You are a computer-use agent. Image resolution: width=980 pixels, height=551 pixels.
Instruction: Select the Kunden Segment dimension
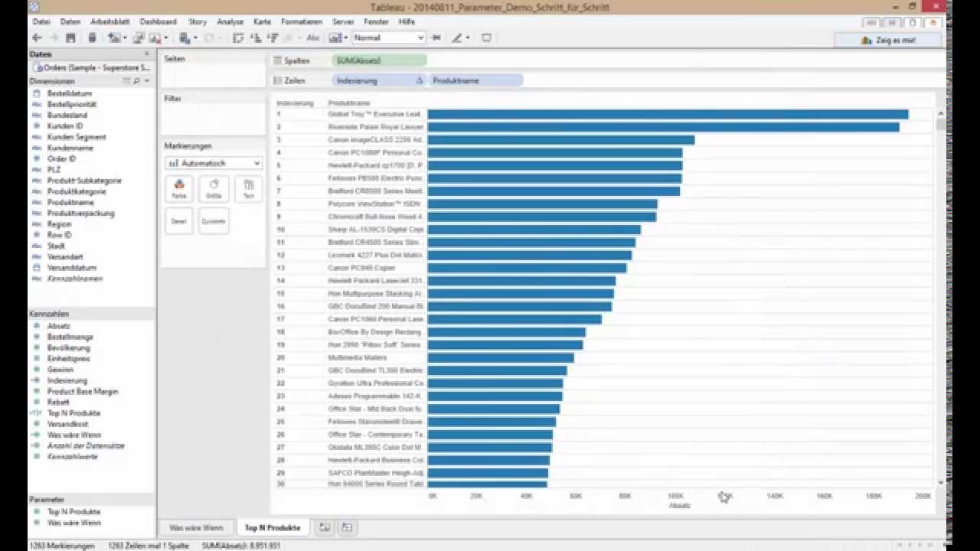coord(77,137)
